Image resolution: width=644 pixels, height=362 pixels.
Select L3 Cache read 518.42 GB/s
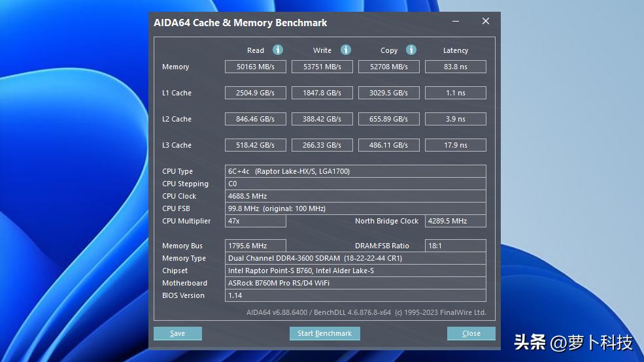pos(256,145)
